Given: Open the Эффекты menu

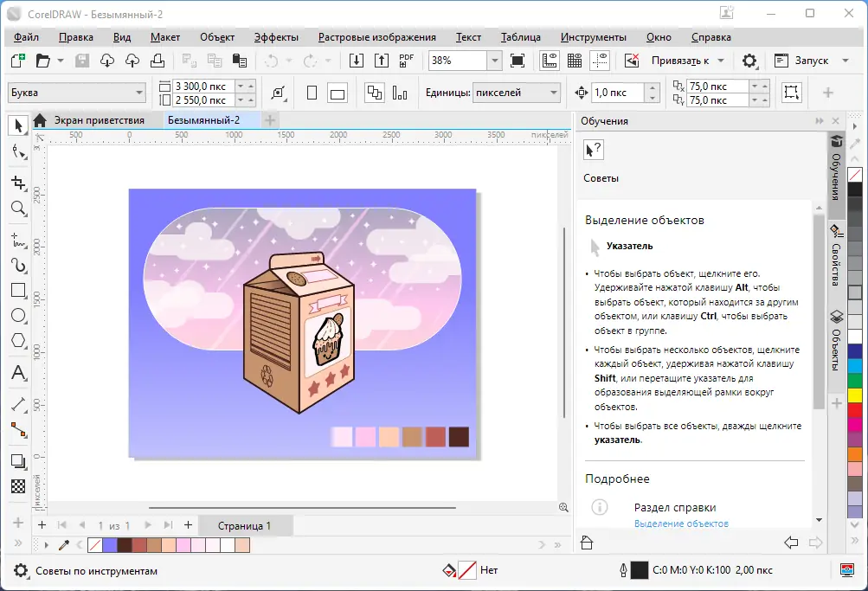Looking at the screenshot, I should pos(276,37).
